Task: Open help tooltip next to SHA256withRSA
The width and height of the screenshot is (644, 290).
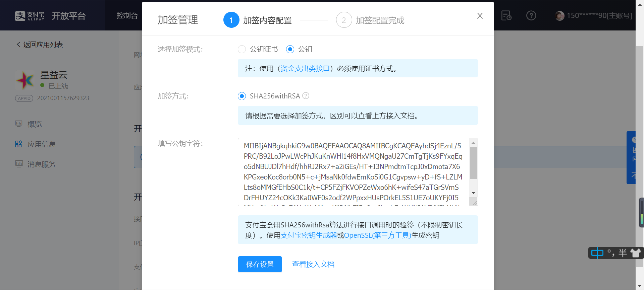Action: click(306, 96)
